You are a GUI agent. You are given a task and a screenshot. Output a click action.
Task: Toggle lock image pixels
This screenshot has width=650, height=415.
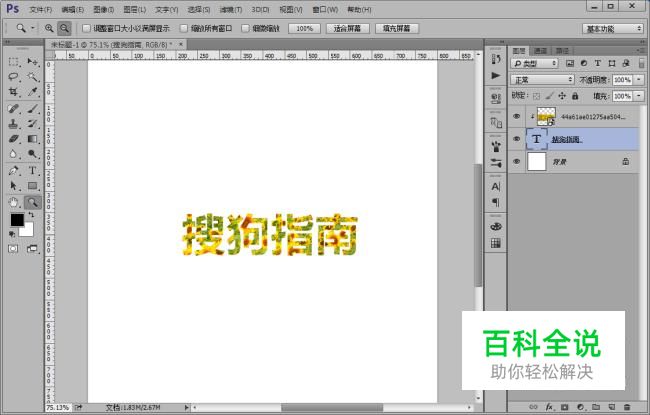549,96
